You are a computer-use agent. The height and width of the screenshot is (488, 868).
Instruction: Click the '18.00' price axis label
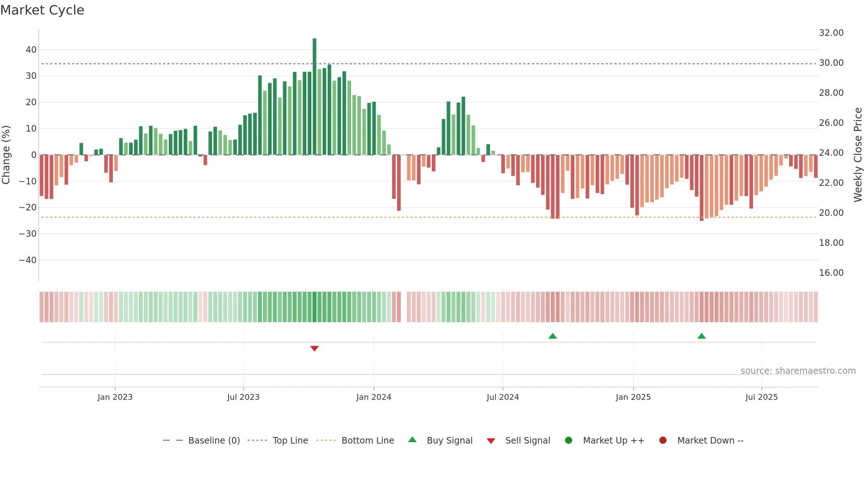[831, 243]
